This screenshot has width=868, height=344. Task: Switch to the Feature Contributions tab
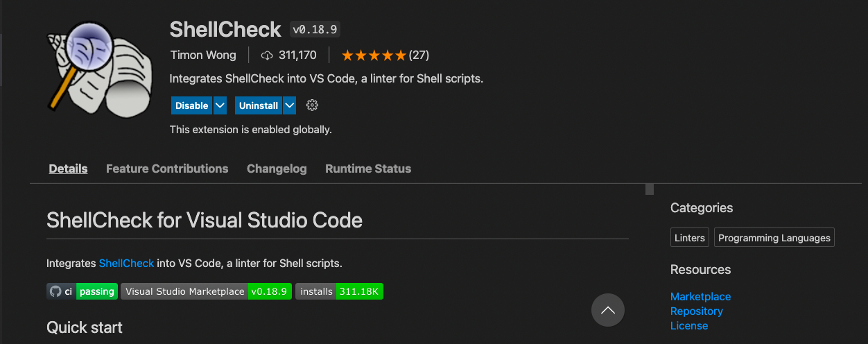click(167, 169)
